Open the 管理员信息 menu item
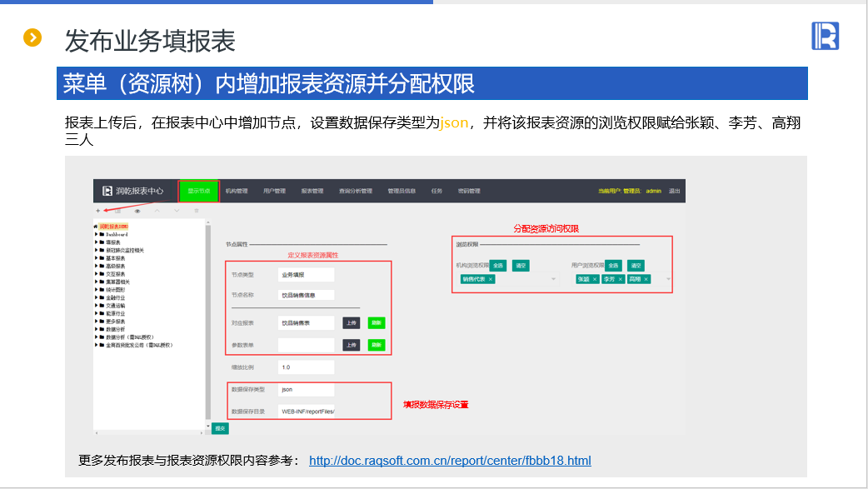868x489 pixels. [x=402, y=191]
